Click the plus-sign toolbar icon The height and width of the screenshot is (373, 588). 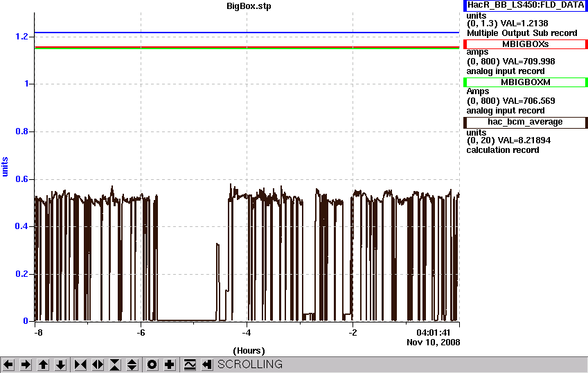click(170, 365)
